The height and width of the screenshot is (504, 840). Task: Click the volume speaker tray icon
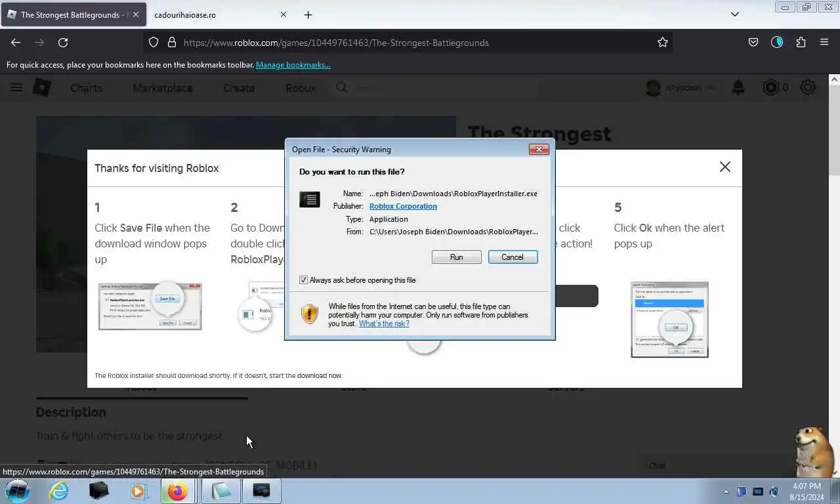(x=774, y=492)
